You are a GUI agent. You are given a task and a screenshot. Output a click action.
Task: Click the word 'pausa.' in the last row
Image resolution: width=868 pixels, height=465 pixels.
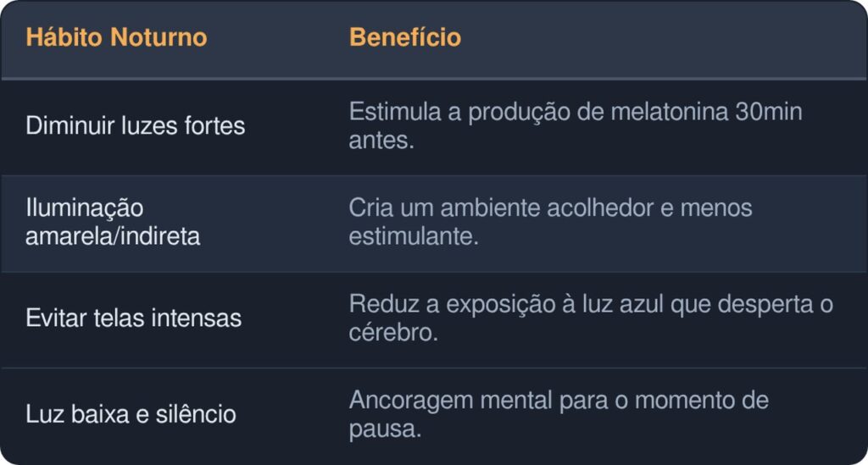[385, 429]
